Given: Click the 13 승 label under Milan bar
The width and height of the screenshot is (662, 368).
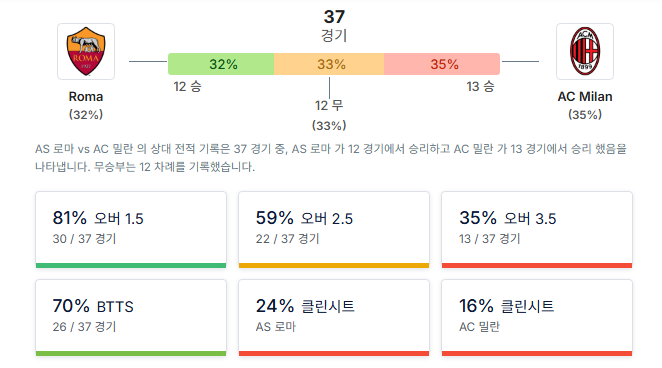Looking at the screenshot, I should [480, 87].
